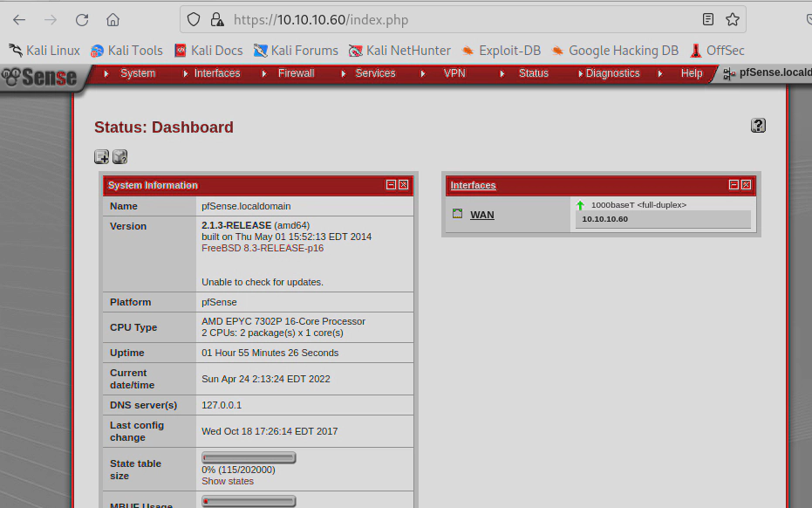Image resolution: width=812 pixels, height=508 pixels.
Task: Expand the Diagnostics menu
Action: tap(612, 73)
